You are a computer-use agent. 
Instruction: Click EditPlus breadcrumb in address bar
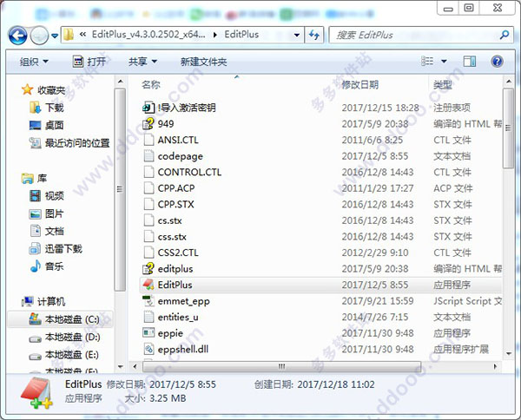(x=241, y=35)
